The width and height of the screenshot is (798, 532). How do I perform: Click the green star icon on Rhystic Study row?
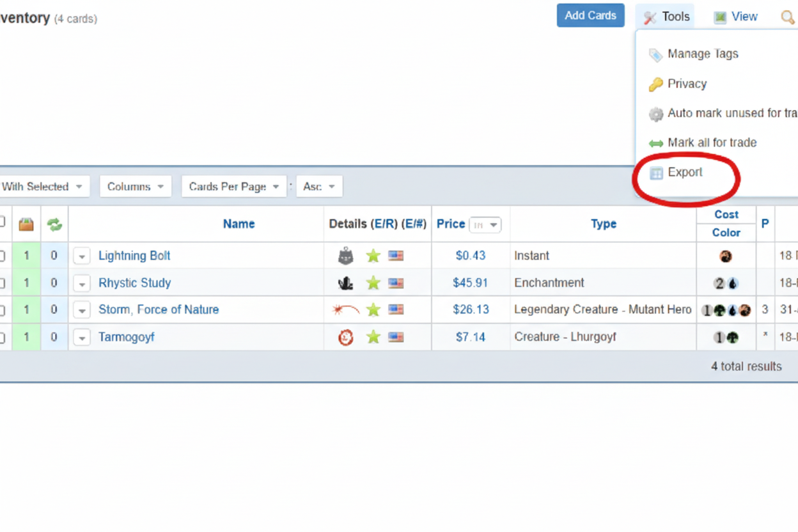(373, 283)
